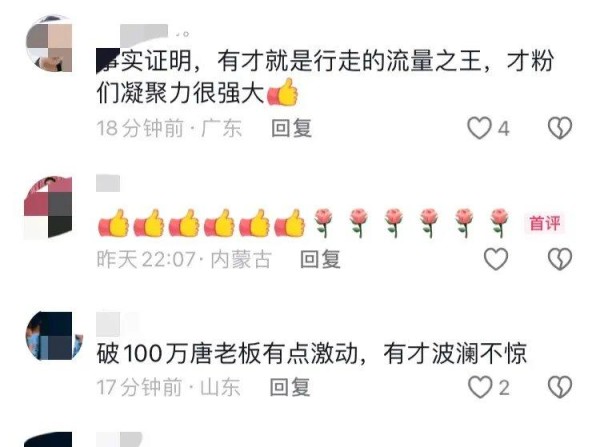600x447 pixels.
Task: Like the 内蒙古 thumbs-up emoji comment
Action: point(496,259)
